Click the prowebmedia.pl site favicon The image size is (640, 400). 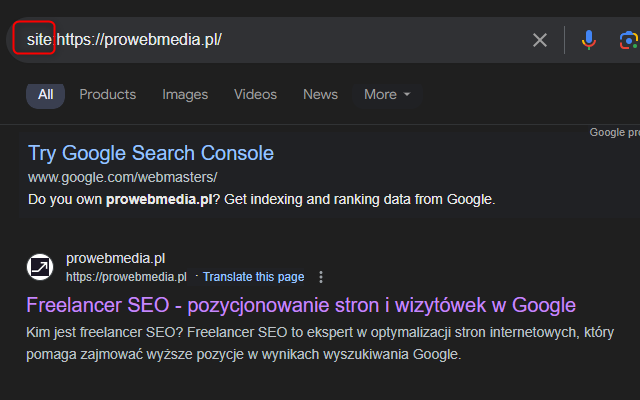[40, 266]
